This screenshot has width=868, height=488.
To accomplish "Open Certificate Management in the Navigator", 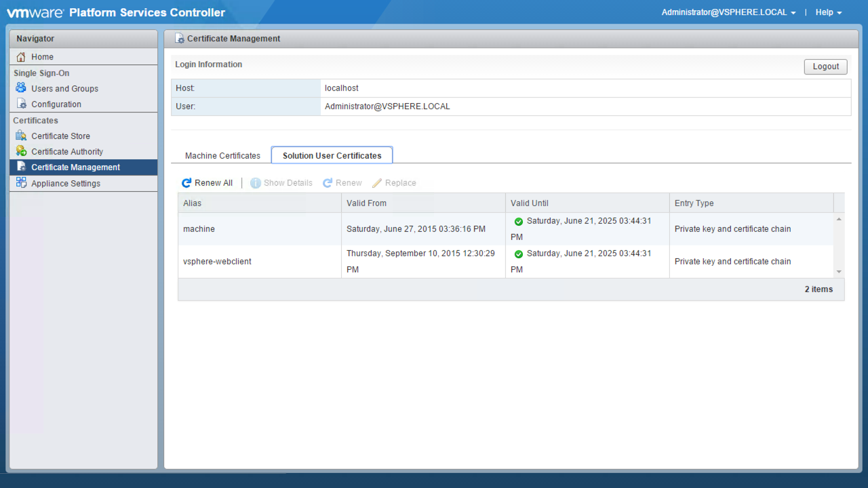I will (x=75, y=167).
